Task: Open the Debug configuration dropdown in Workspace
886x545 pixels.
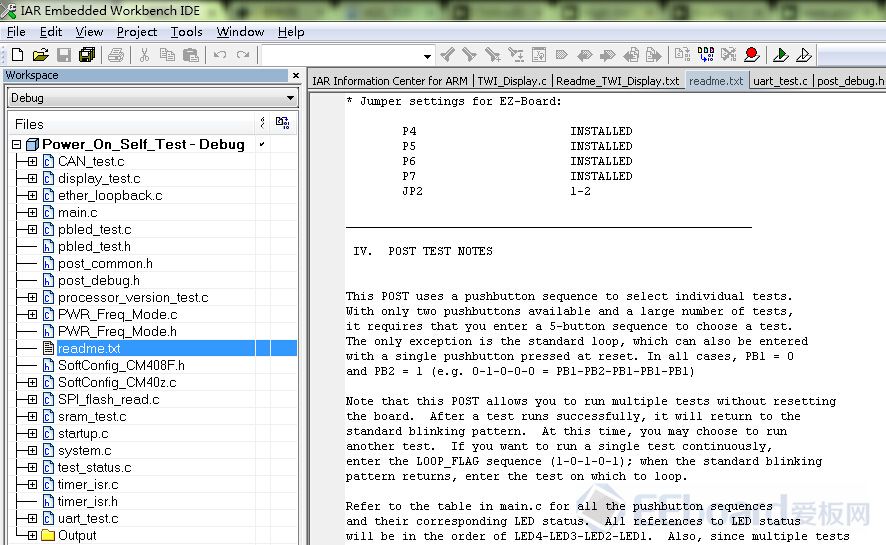Action: (x=290, y=98)
